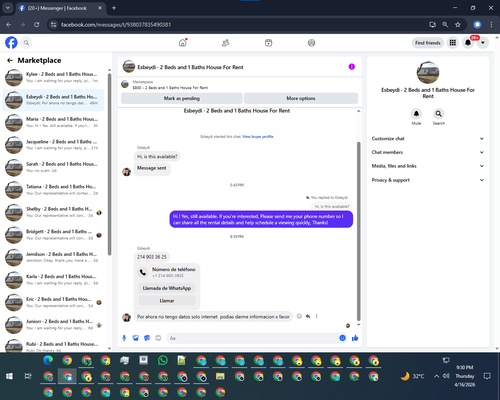
Task: Open the Shelby conversation
Action: (53, 212)
